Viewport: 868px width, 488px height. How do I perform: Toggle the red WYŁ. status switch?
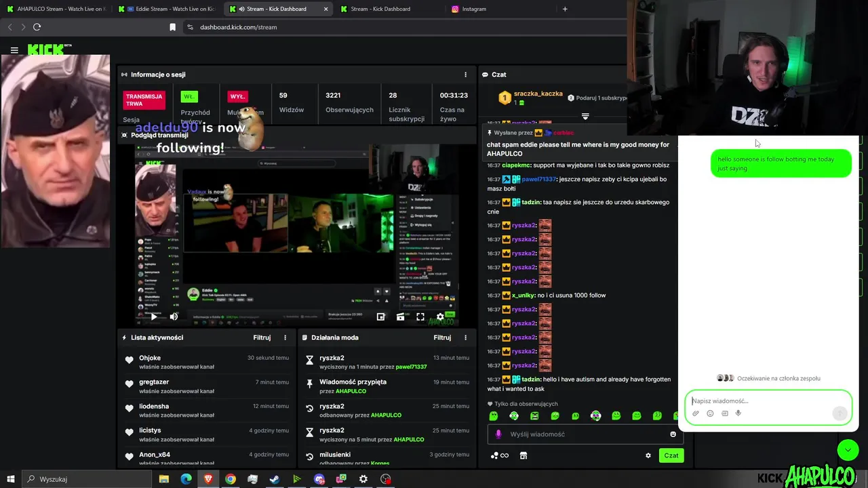pyautogui.click(x=237, y=96)
